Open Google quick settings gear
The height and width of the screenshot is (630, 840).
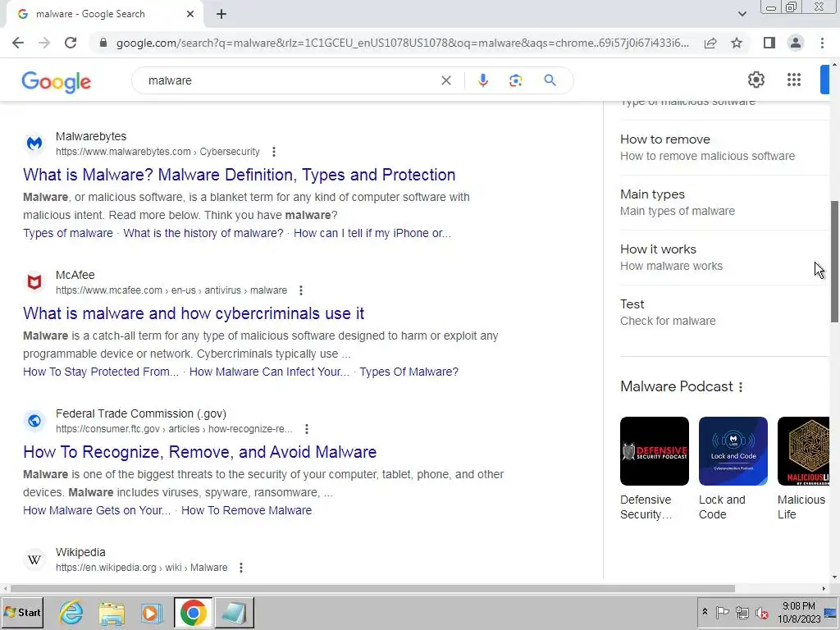tap(756, 80)
